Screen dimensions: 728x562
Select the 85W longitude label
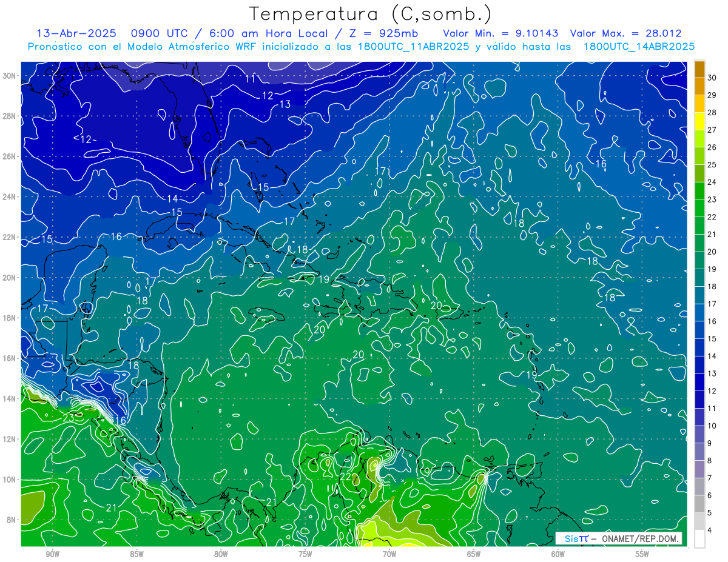[x=136, y=554]
